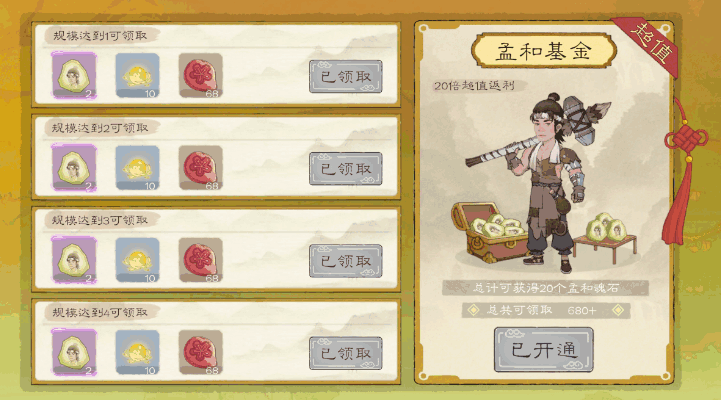Screen dimensions: 721x400
Task: Select the gold ingot reward in the 规模达到2 row
Action: click(x=137, y=168)
